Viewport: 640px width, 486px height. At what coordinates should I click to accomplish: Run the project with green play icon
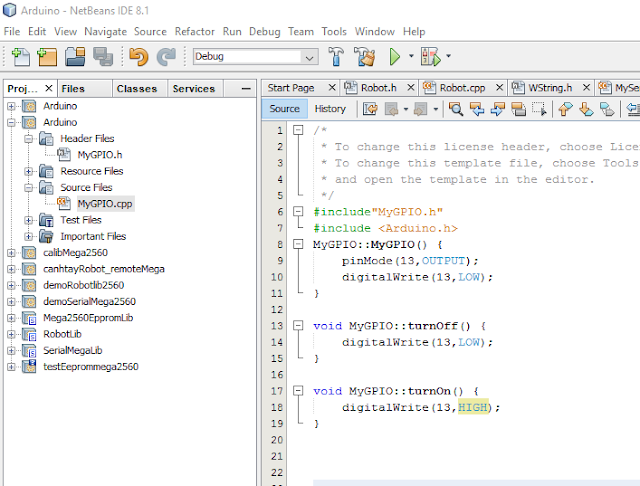[x=395, y=57]
